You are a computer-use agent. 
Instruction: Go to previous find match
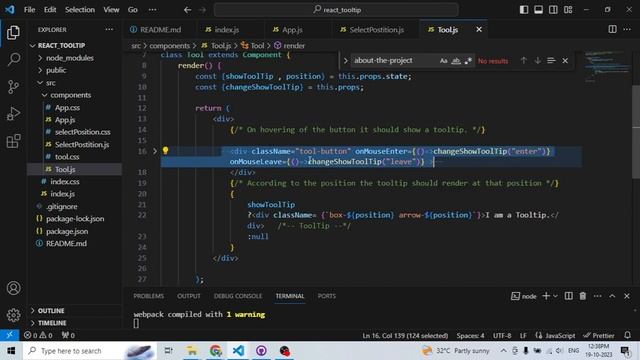(523, 61)
